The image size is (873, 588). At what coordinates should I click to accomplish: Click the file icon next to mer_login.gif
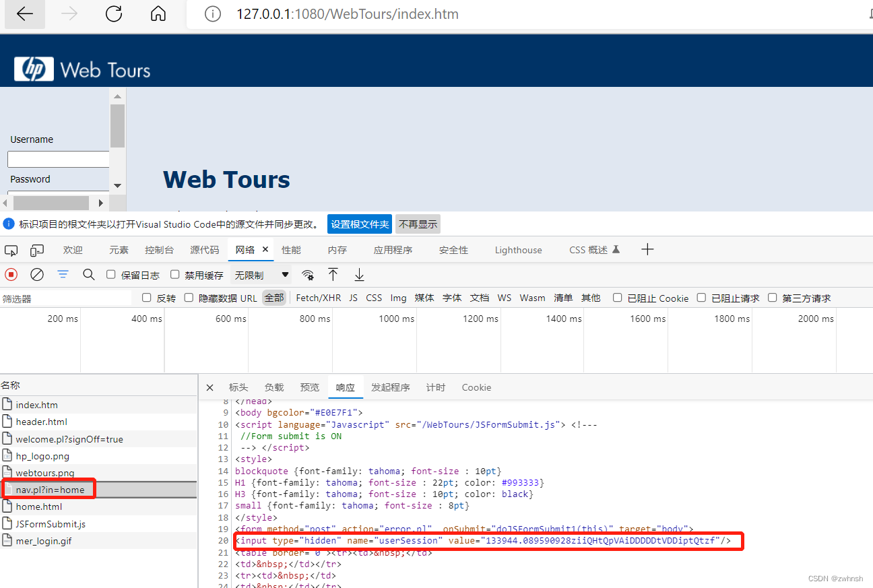click(7, 540)
